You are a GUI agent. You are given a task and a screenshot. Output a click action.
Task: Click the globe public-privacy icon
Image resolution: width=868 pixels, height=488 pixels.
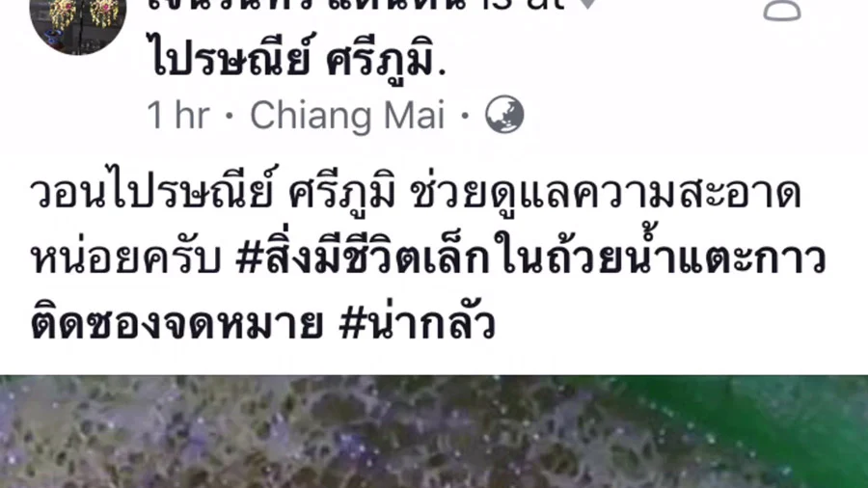(504, 115)
